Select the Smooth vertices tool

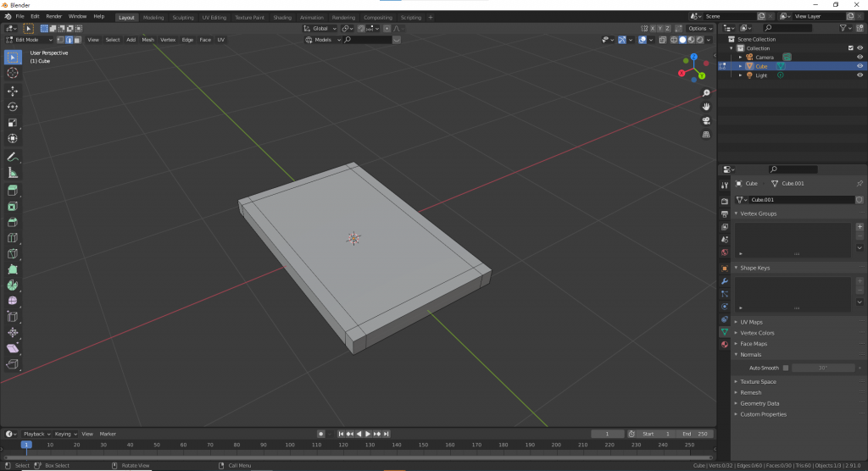pyautogui.click(x=13, y=301)
